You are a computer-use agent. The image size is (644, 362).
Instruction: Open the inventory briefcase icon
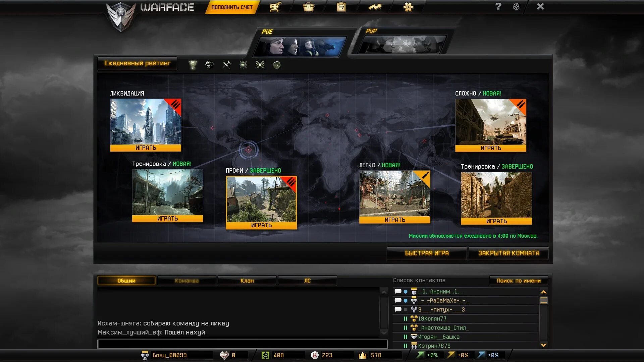[309, 7]
